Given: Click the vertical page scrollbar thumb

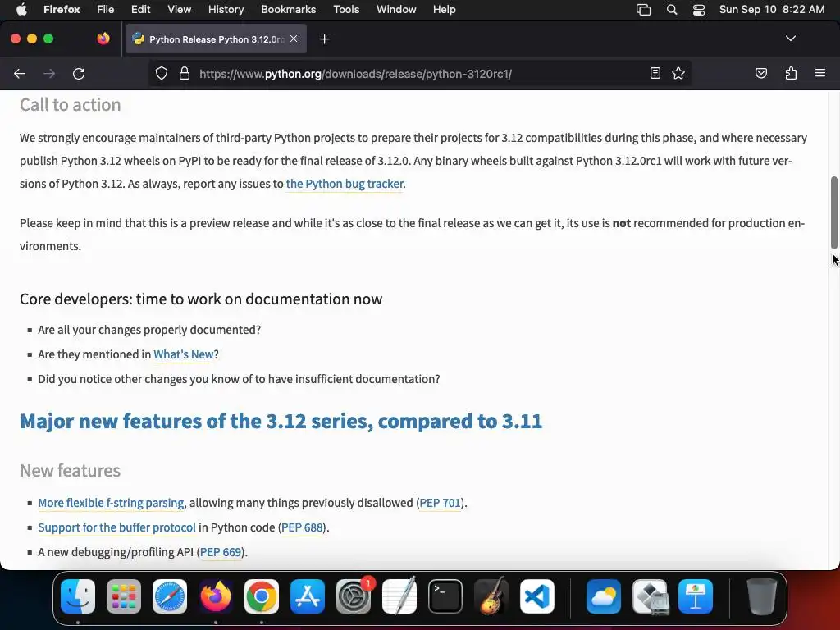Looking at the screenshot, I should coord(833,212).
